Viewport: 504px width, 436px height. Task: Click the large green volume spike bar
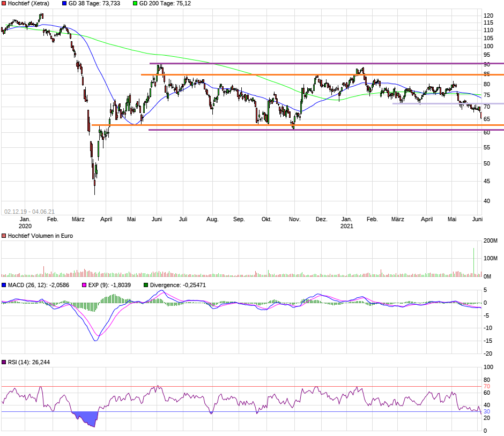coord(473,262)
